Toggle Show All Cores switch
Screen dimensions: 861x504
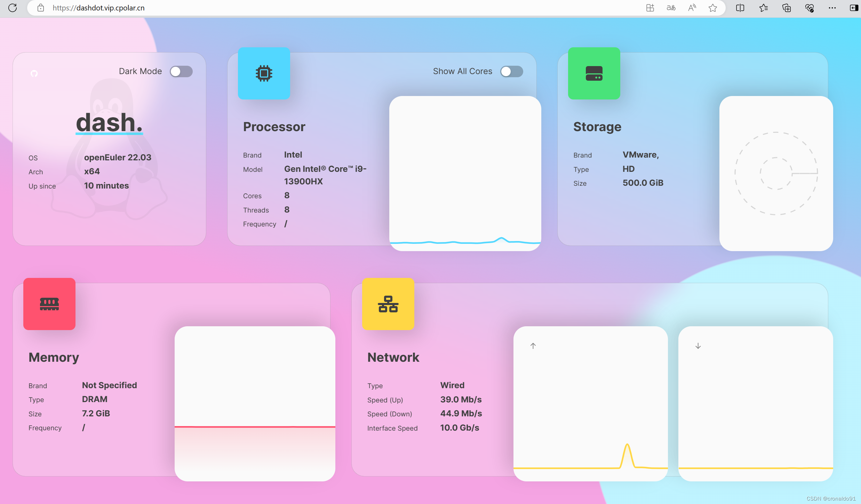pos(512,71)
